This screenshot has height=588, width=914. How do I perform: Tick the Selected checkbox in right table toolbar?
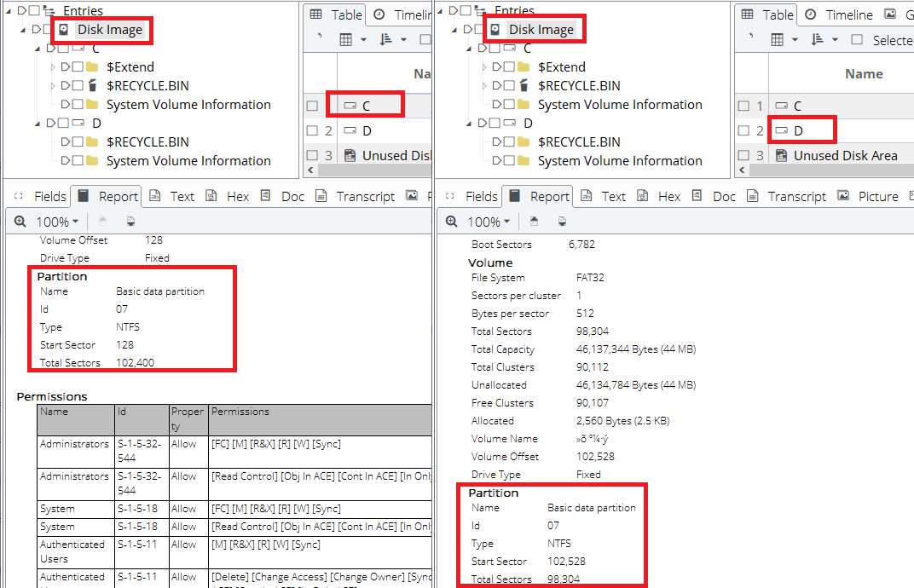tap(857, 40)
